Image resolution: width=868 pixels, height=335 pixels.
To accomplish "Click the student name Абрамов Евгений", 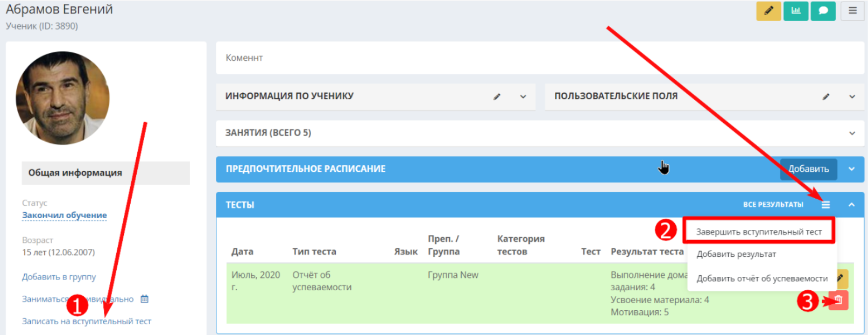I will tap(59, 10).
